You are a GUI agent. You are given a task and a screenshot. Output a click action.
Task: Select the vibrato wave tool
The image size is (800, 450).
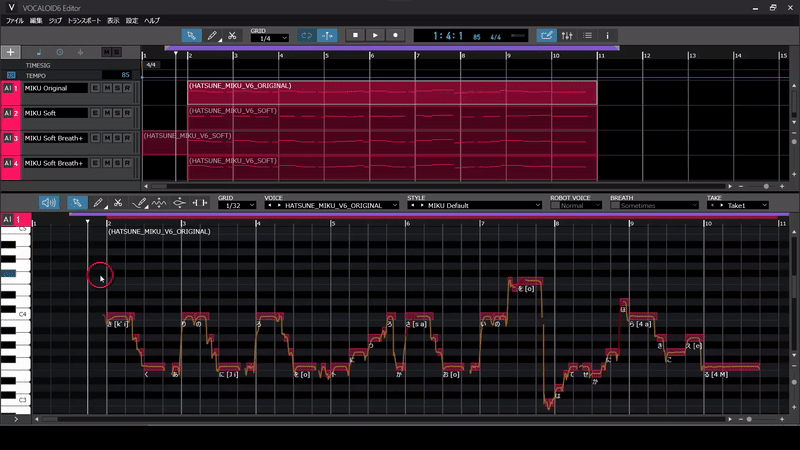point(159,203)
